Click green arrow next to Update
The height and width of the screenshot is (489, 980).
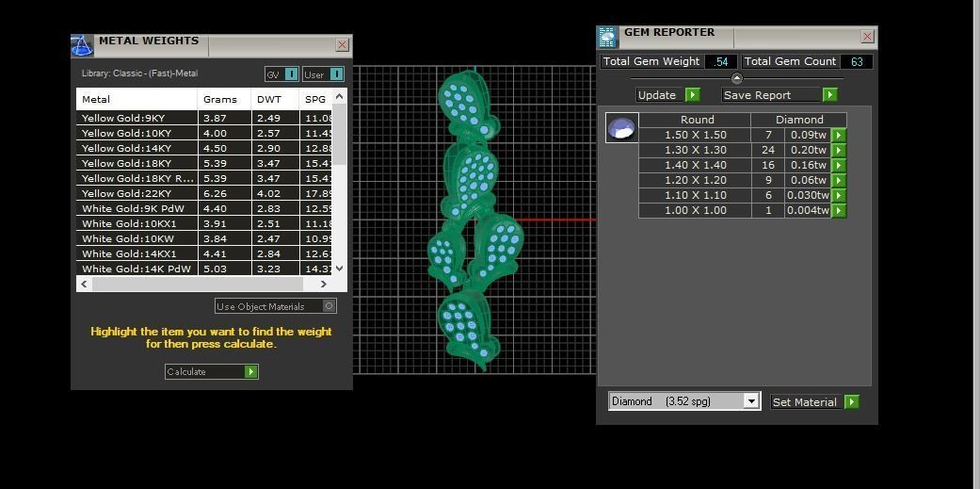pyautogui.click(x=693, y=95)
